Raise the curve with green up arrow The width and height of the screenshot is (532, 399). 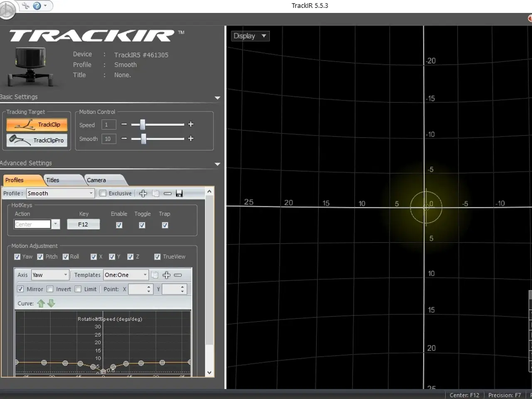pos(41,303)
